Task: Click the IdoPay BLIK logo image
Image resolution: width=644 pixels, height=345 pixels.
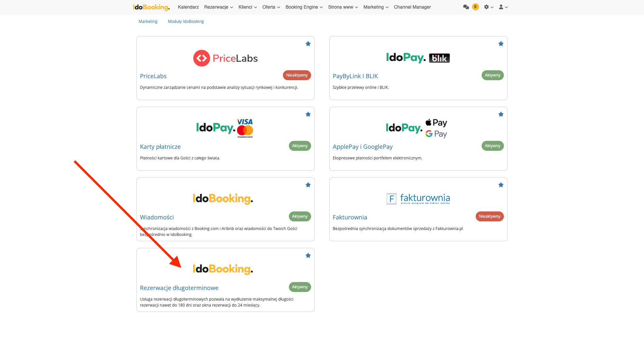Action: tap(418, 58)
